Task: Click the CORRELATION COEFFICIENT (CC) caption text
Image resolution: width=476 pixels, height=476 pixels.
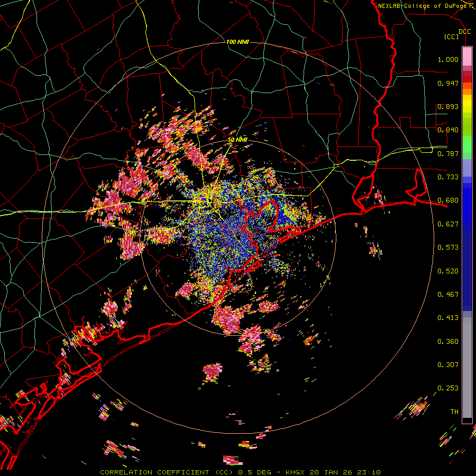Action: (167, 472)
